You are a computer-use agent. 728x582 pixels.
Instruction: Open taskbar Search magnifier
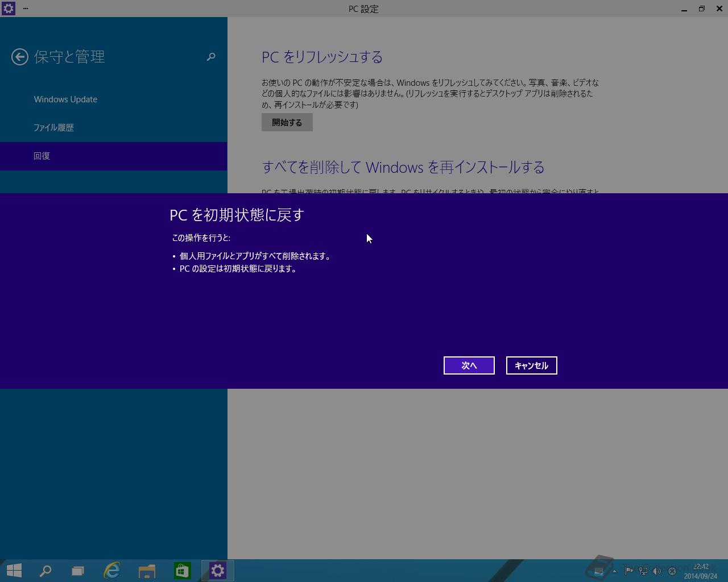click(45, 571)
